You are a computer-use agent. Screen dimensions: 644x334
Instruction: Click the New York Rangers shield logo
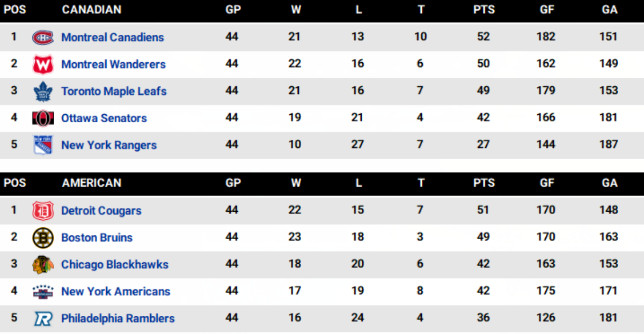43,145
